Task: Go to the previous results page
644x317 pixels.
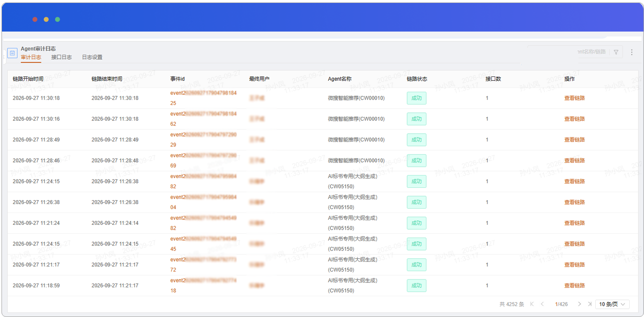Action: click(543, 304)
